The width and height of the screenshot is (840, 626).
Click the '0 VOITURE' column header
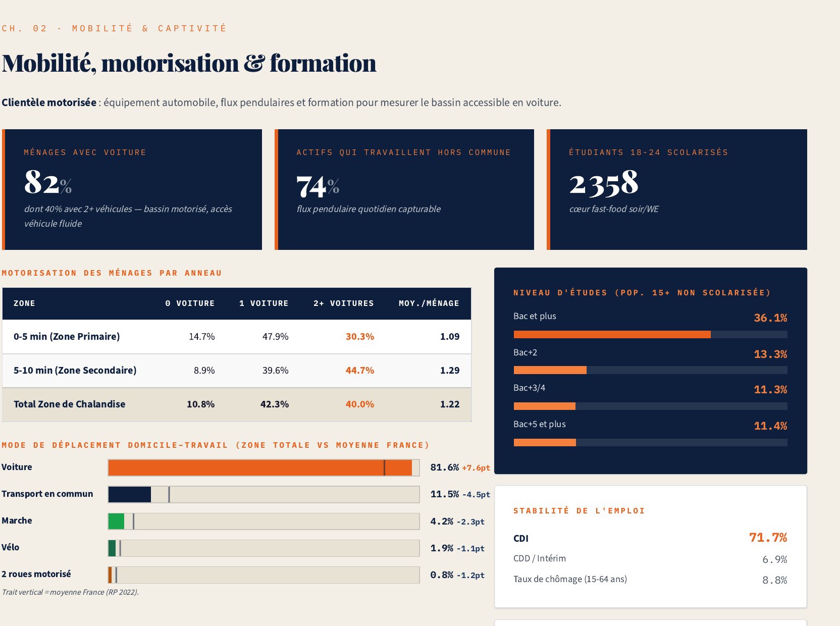[x=190, y=303]
